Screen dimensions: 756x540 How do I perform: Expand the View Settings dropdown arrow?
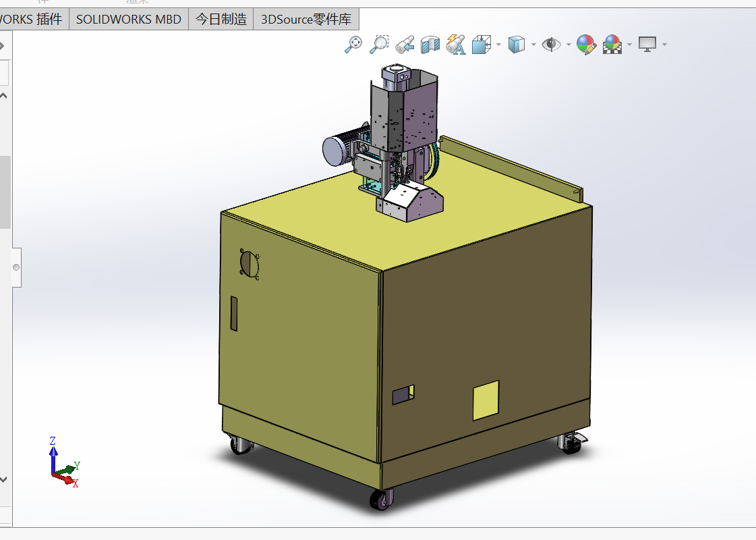pyautogui.click(x=665, y=45)
